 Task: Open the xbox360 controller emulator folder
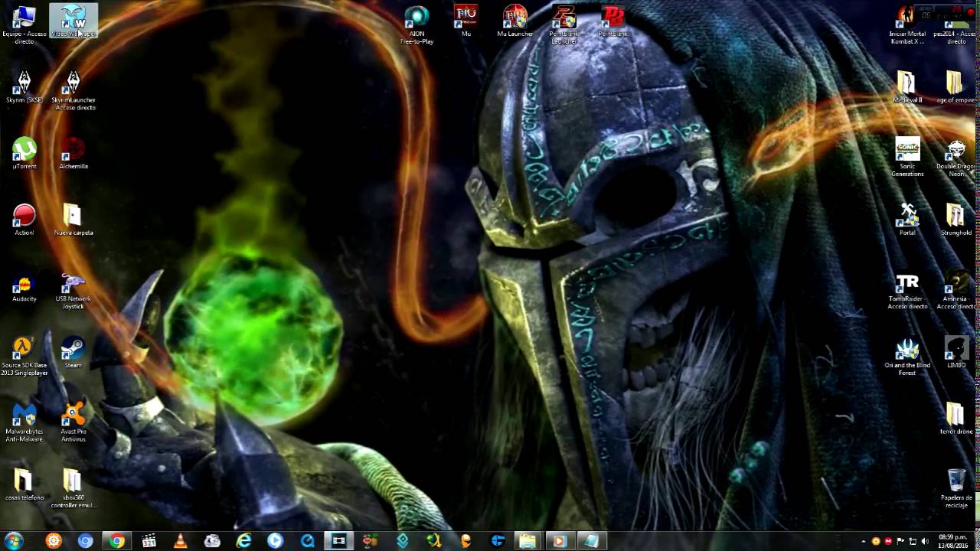click(73, 488)
